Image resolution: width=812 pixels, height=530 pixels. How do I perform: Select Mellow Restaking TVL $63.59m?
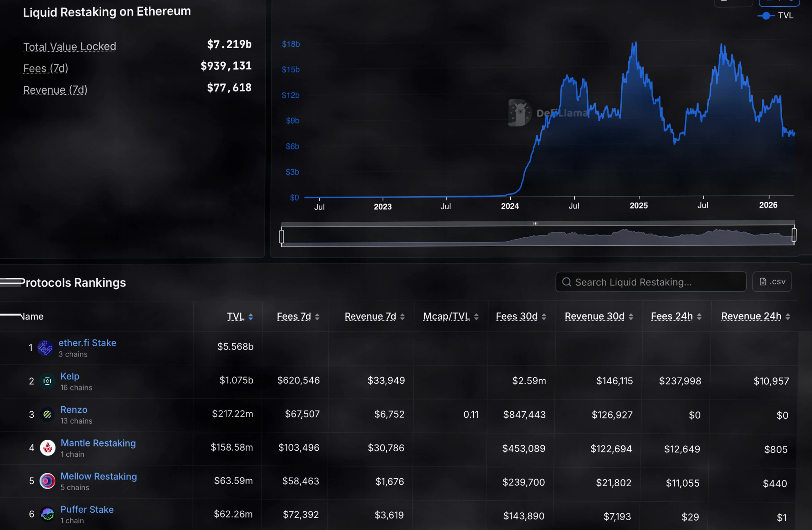point(233,481)
